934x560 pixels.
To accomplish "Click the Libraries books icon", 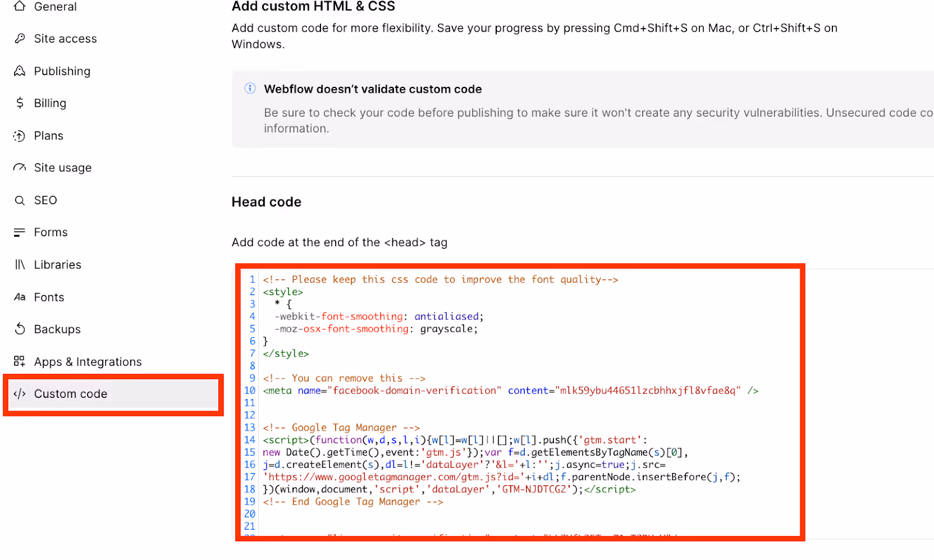I will click(20, 265).
